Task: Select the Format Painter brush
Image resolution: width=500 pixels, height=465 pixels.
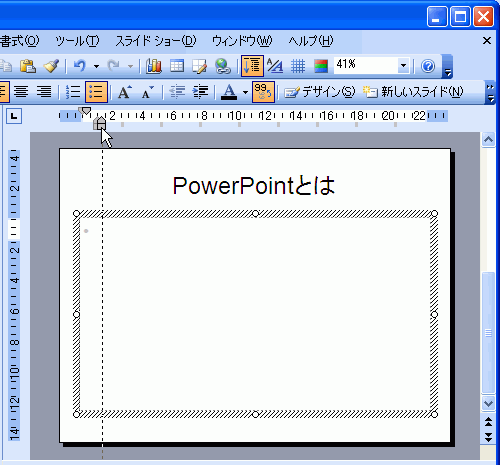Action: pyautogui.click(x=51, y=66)
